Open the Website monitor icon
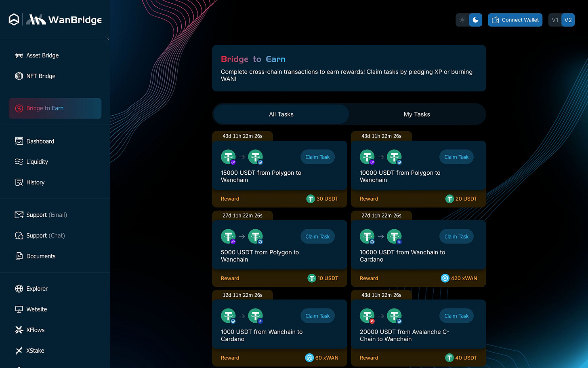This screenshot has height=368, width=588. point(19,309)
